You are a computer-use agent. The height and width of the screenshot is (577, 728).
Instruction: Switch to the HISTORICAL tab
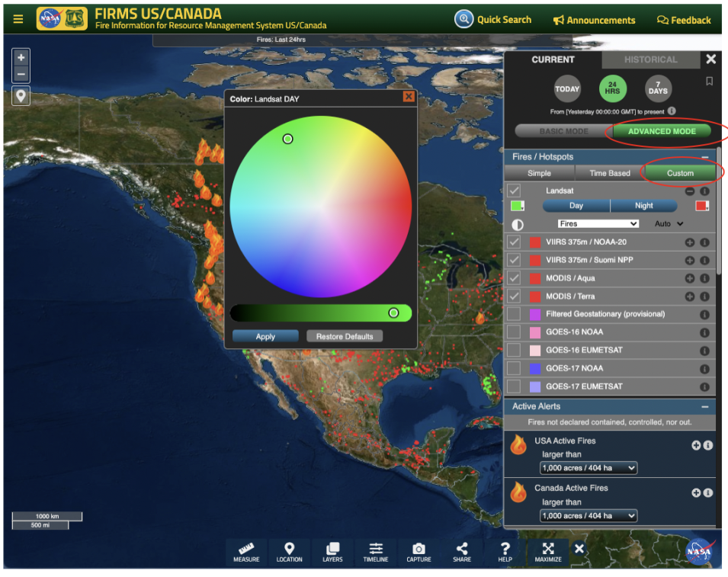[650, 59]
